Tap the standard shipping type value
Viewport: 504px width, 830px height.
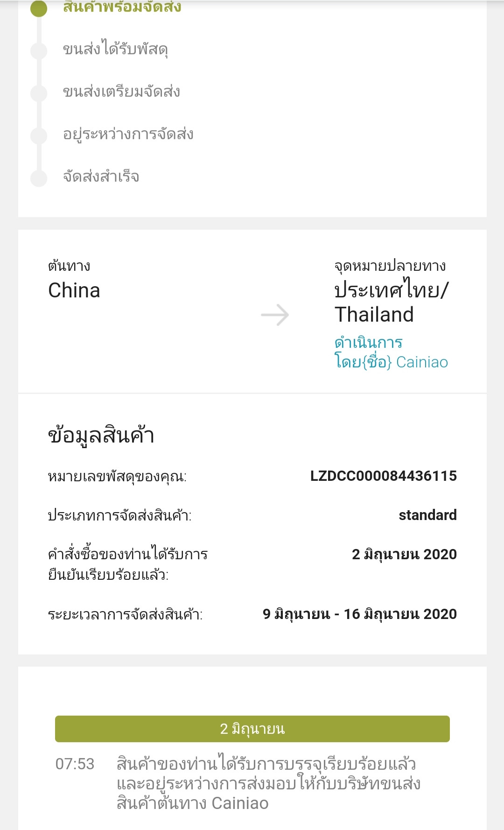click(x=427, y=515)
